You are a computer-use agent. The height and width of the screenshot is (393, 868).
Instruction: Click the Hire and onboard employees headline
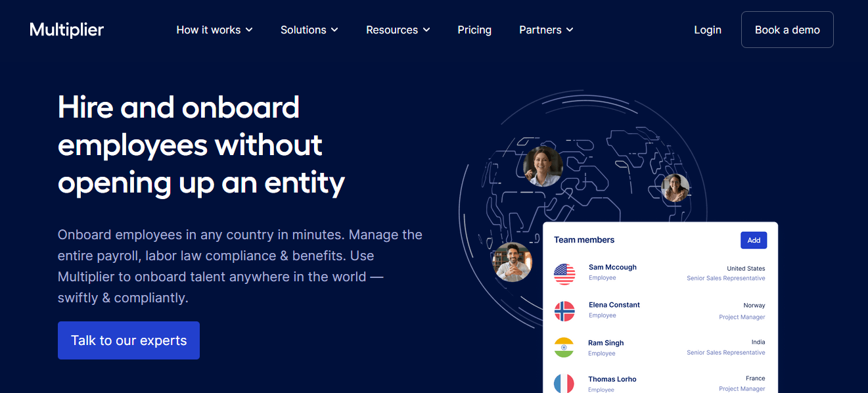coord(202,145)
